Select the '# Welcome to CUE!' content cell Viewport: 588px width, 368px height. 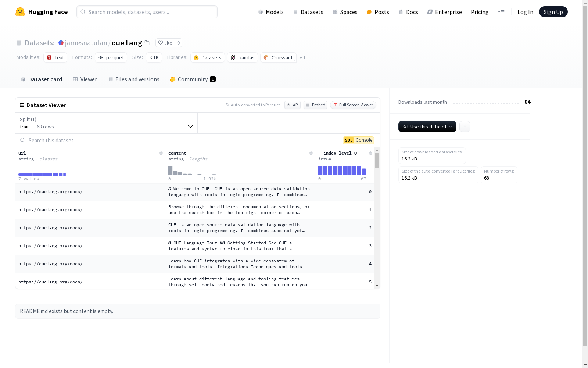click(240, 192)
